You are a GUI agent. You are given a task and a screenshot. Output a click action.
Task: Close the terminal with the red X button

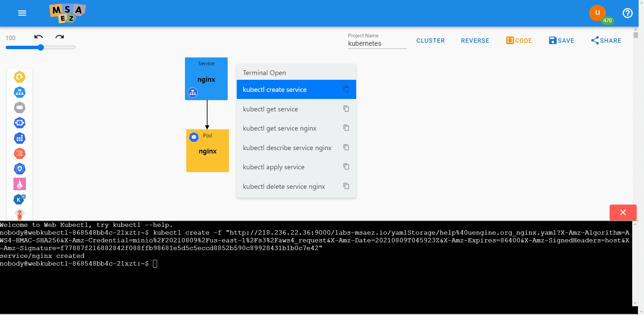(623, 212)
